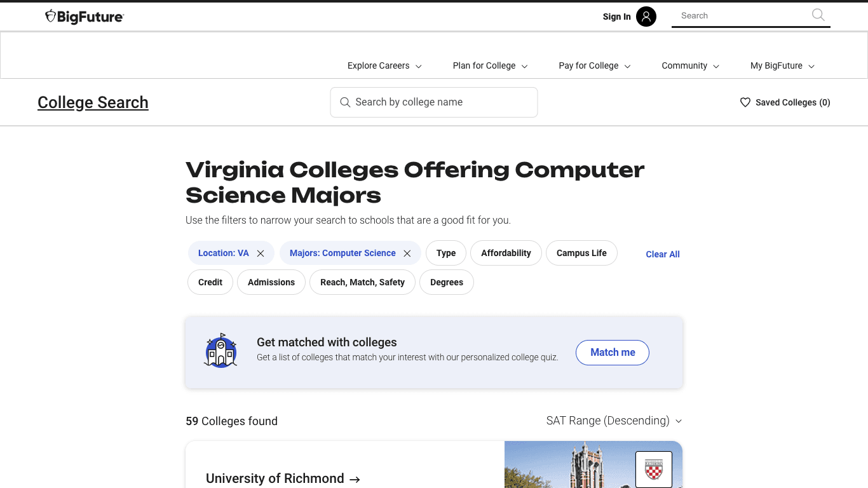
Task: Click the Clear All link
Action: [x=663, y=254]
